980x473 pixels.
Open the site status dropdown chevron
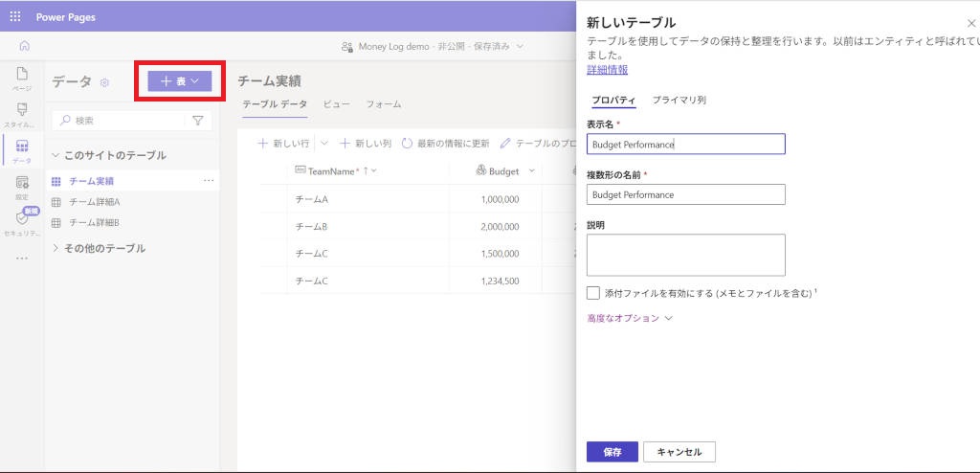(x=520, y=46)
